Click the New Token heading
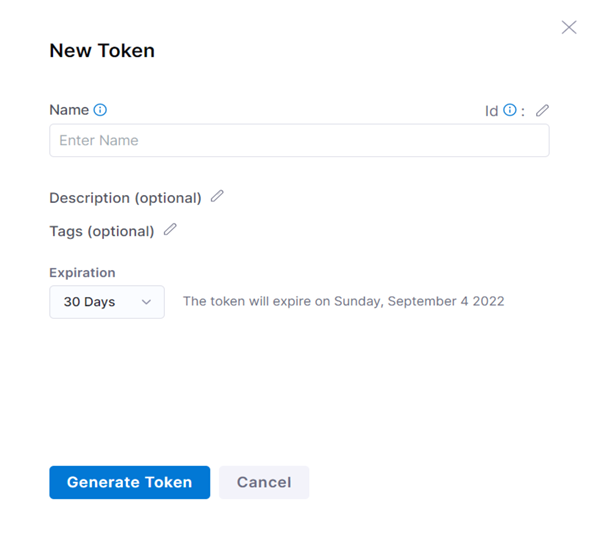 click(102, 50)
